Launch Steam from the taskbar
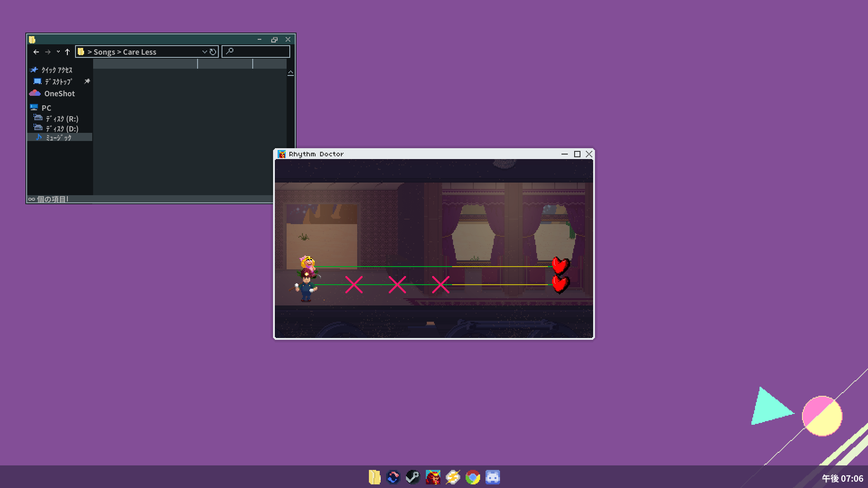868x488 pixels. point(413,477)
